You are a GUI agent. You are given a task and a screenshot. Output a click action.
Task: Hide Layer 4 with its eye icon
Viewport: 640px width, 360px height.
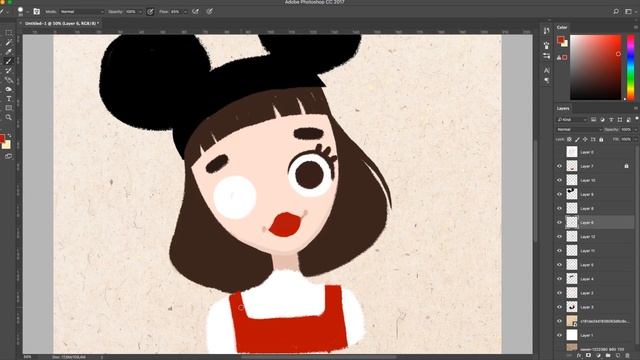559,279
